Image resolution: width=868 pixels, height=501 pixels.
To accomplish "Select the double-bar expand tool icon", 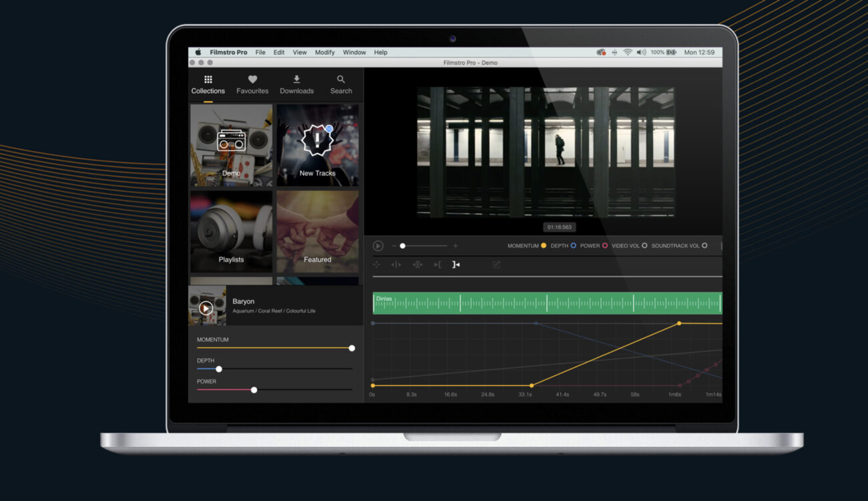I will (417, 265).
